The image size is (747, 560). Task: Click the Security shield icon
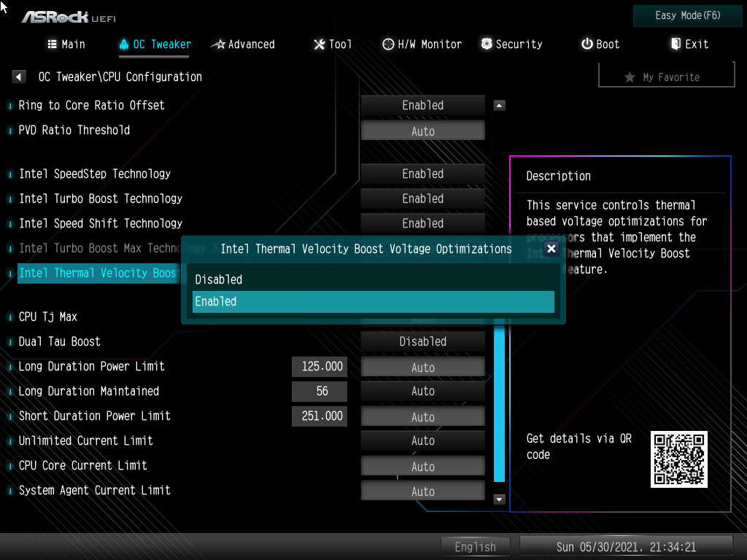coord(487,44)
